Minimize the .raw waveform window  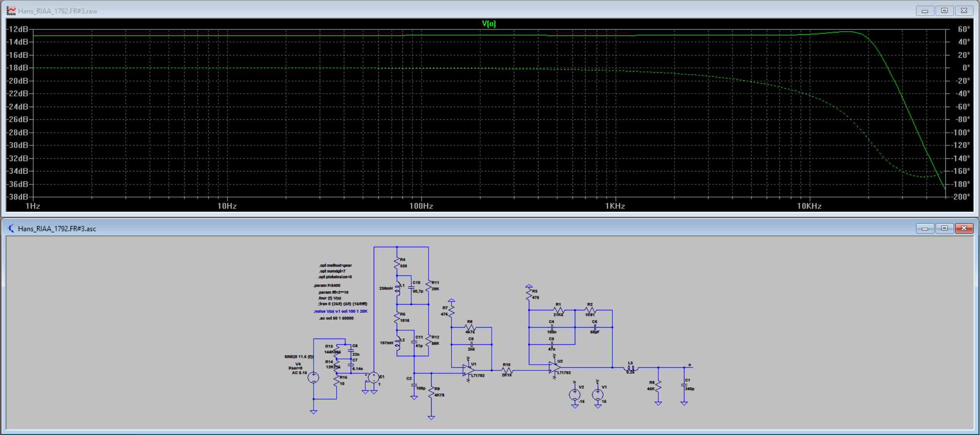click(925, 11)
